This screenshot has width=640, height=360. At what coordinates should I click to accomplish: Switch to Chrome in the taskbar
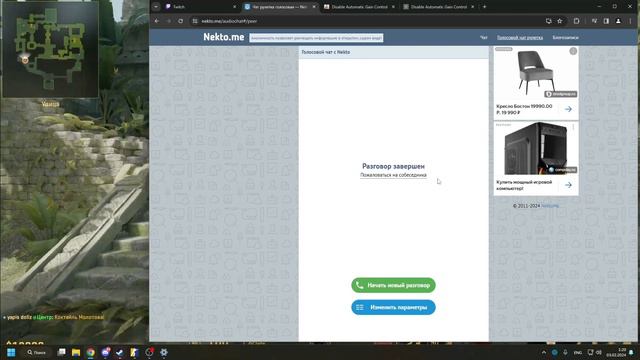pos(91,352)
